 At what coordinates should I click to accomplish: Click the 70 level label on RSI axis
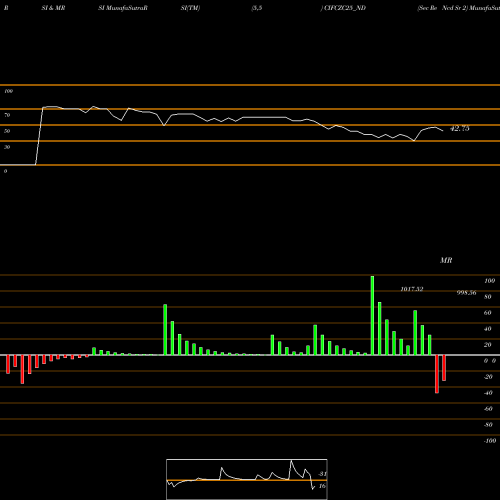point(7,115)
